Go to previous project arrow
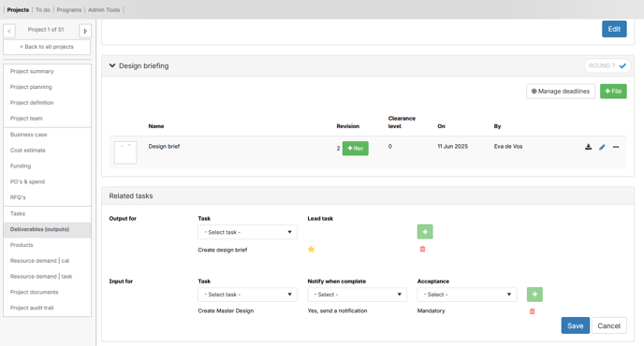The height and width of the screenshot is (346, 644). [9, 31]
